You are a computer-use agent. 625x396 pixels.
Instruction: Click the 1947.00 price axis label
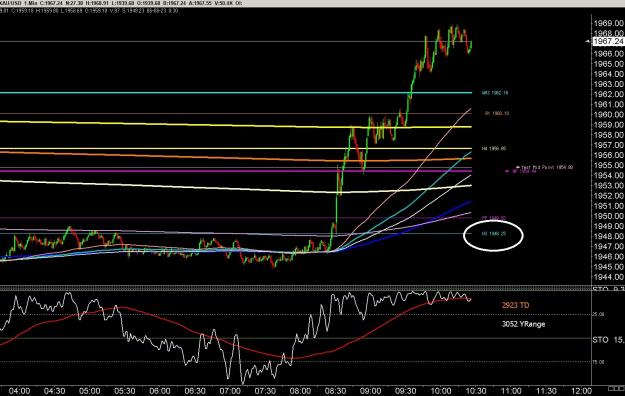(x=609, y=246)
